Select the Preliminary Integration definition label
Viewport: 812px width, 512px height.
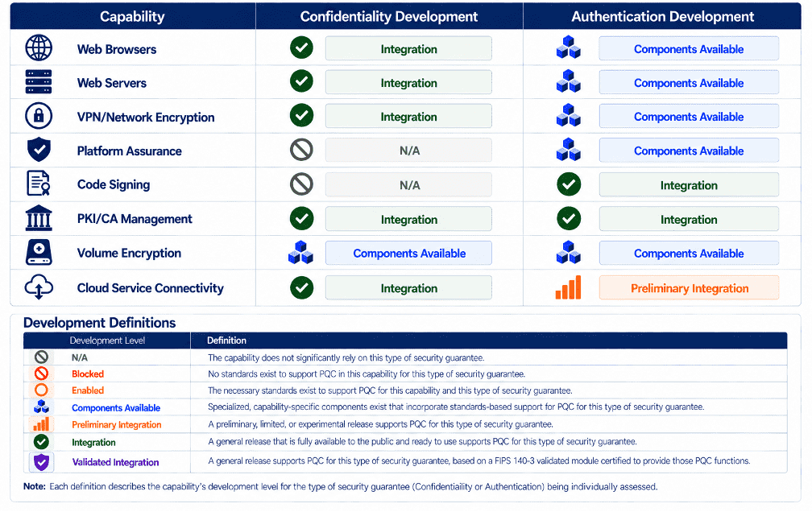(117, 424)
